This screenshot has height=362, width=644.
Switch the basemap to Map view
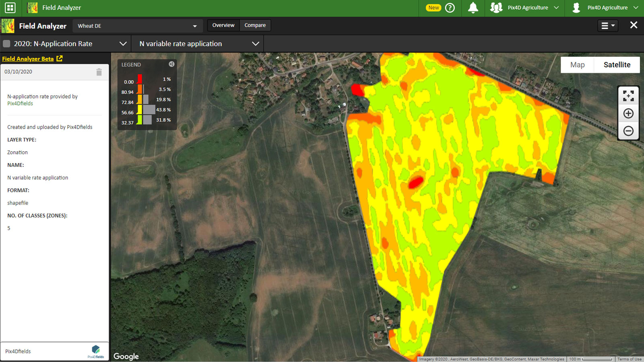(x=577, y=65)
